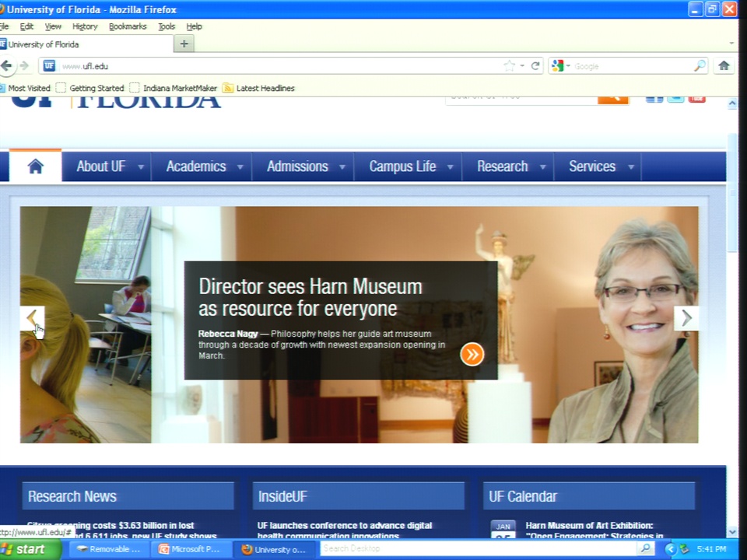Open the History menu
This screenshot has width=747, height=560.
tap(85, 26)
